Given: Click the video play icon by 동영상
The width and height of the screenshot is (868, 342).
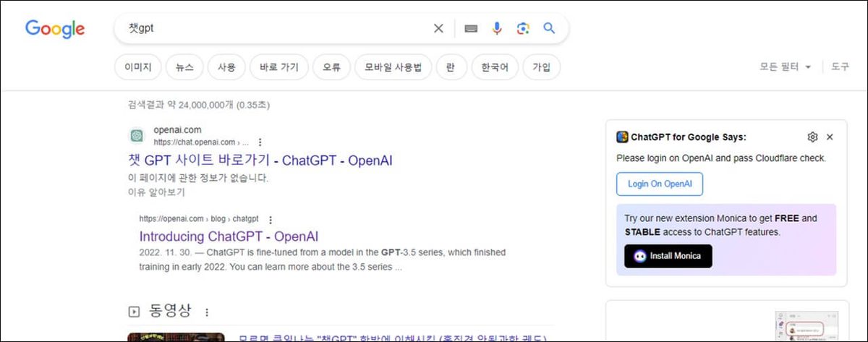Looking at the screenshot, I should coord(134,312).
